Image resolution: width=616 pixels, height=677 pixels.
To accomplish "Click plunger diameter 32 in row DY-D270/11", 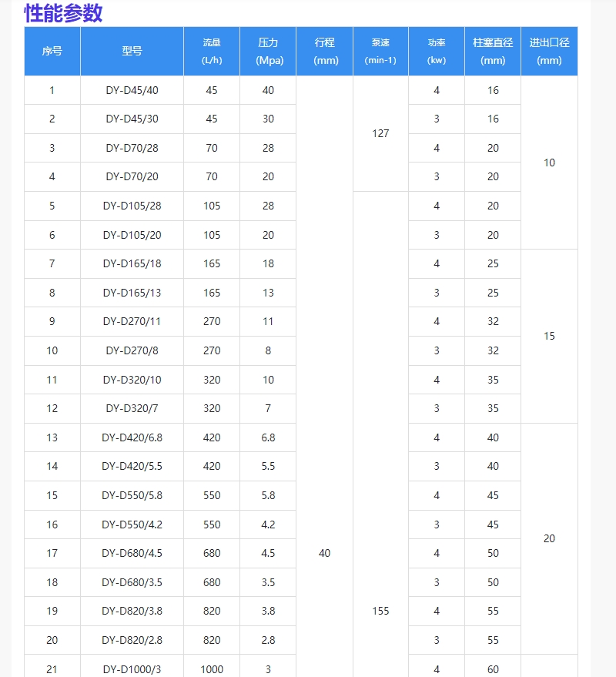I will [493, 321].
